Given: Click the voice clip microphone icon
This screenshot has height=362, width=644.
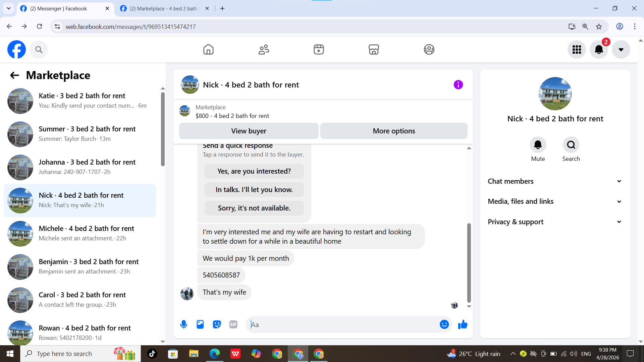Looking at the screenshot, I should [183, 324].
